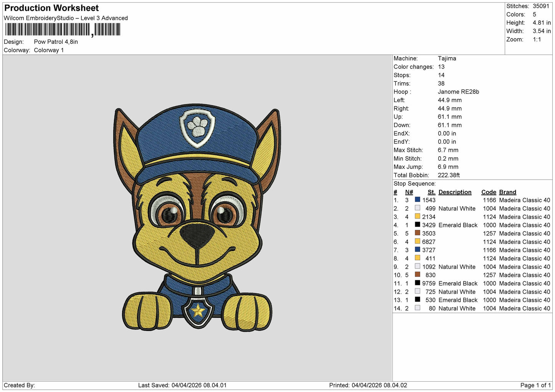
Task: Select stitch count 9759 in row 11
Action: 429,283
